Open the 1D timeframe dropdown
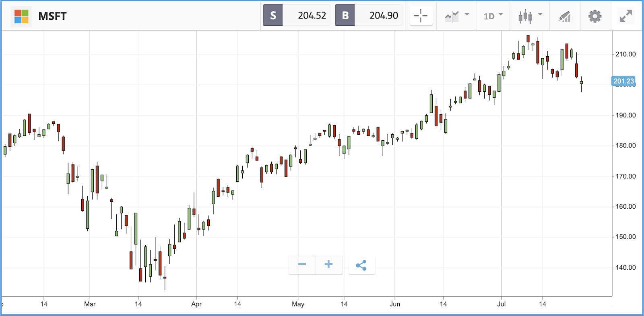The image size is (644, 316). tap(493, 16)
